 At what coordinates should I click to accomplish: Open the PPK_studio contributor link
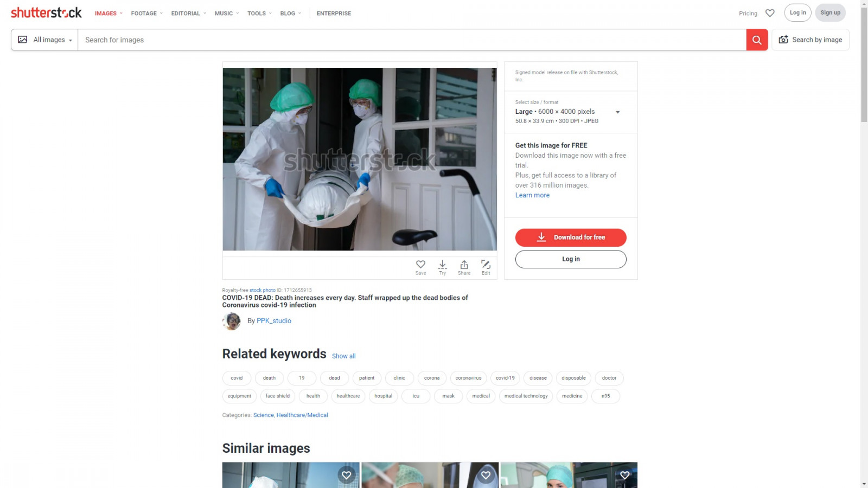click(x=273, y=321)
